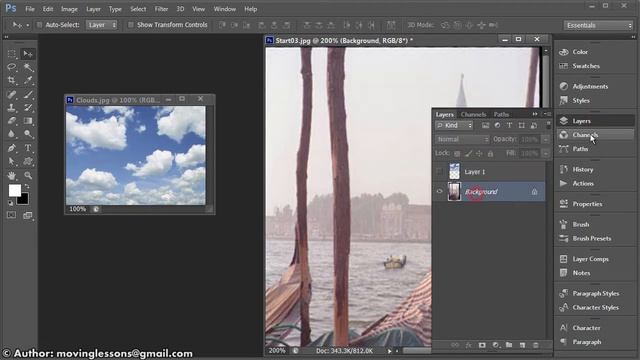Open the Essentials workspace dropdown
This screenshot has height=360, width=640.
coord(598,25)
